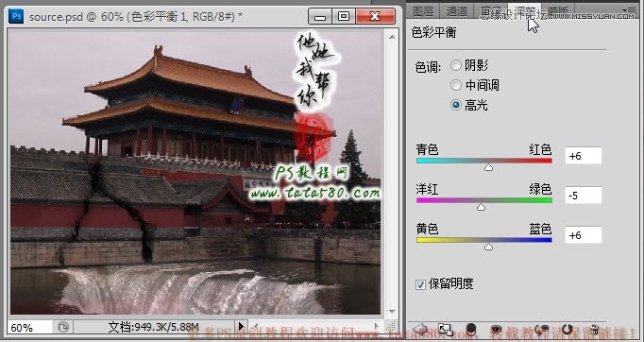Click scroll up arrow of document window
644x342 pixels.
click(392, 38)
